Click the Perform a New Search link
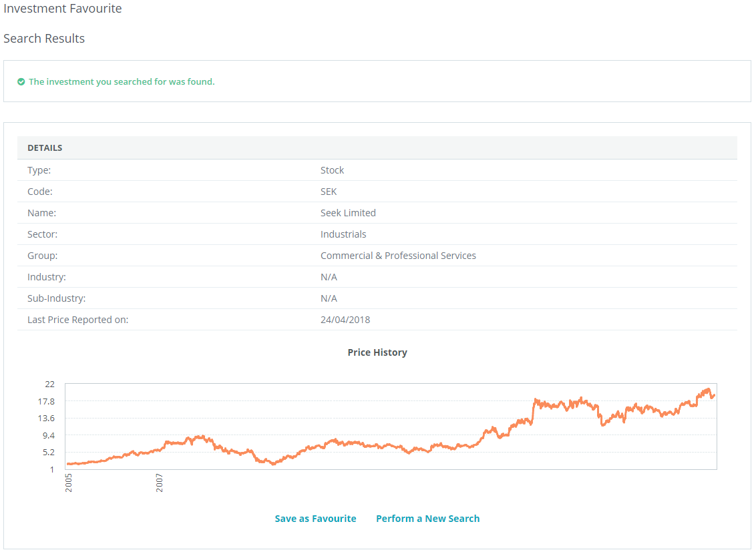Viewport: 756px width, 554px height. coord(427,519)
